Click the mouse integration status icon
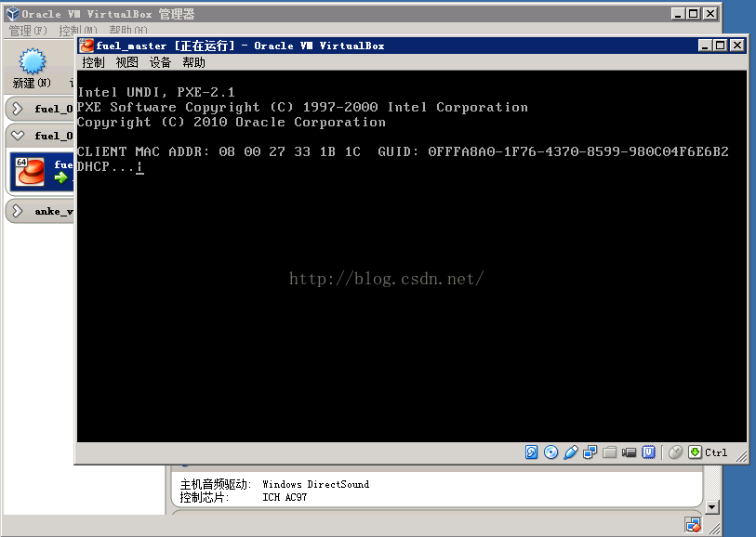The width and height of the screenshot is (756, 537). [675, 452]
